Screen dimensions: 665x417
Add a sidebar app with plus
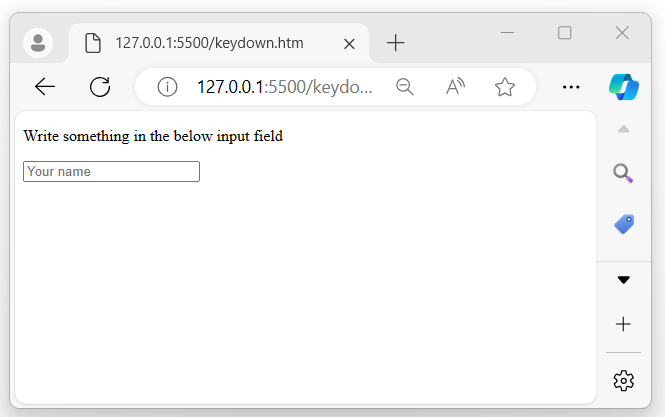624,324
